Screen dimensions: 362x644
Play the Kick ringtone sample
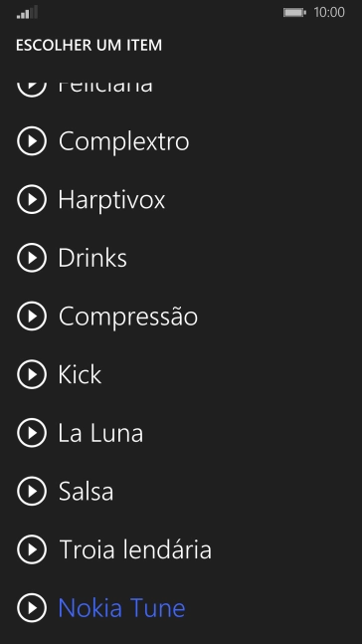click(x=32, y=374)
